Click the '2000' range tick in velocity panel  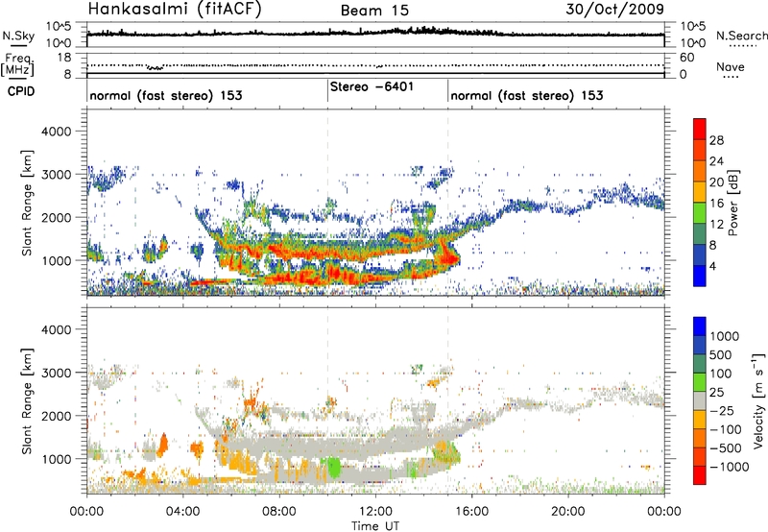point(56,416)
